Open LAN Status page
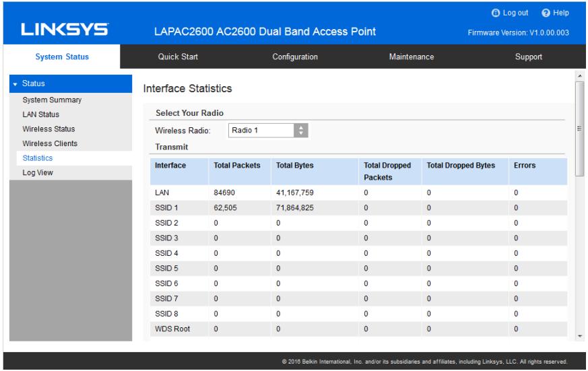The height and width of the screenshot is (371, 588). coord(41,114)
